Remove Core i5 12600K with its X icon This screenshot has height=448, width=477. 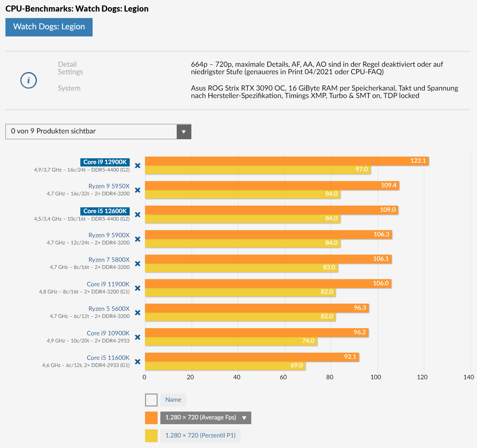click(138, 214)
